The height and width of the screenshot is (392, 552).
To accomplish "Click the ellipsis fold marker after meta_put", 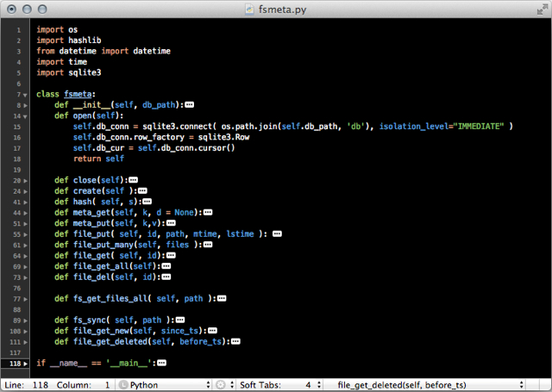I will click(171, 223).
